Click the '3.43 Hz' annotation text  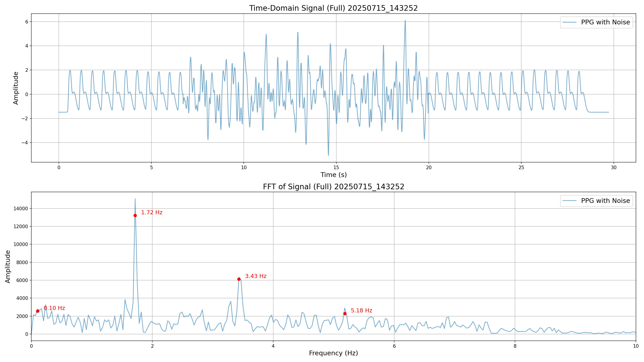click(x=256, y=276)
